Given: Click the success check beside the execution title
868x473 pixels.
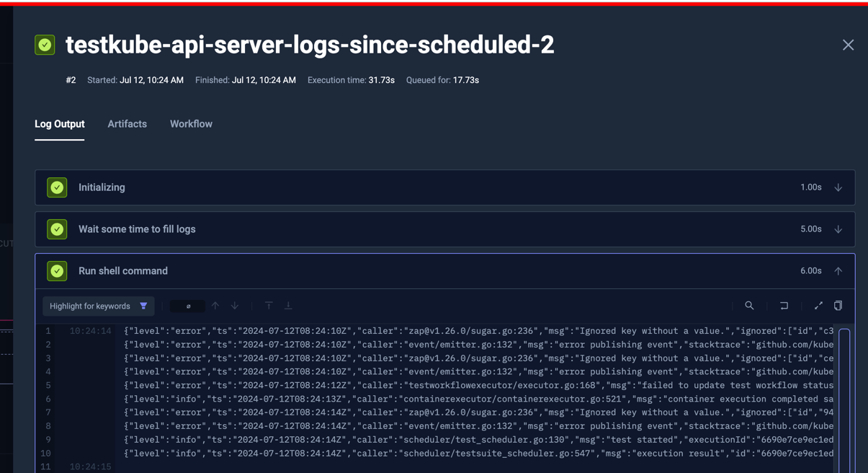Looking at the screenshot, I should (44, 44).
